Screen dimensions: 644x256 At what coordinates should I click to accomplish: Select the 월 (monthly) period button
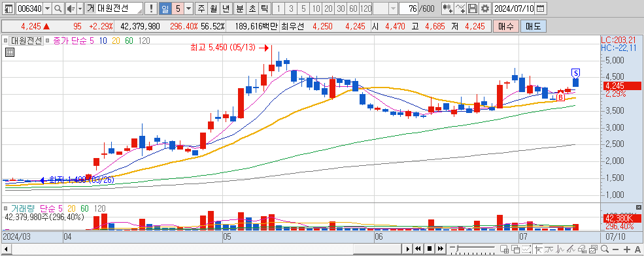tap(213, 8)
